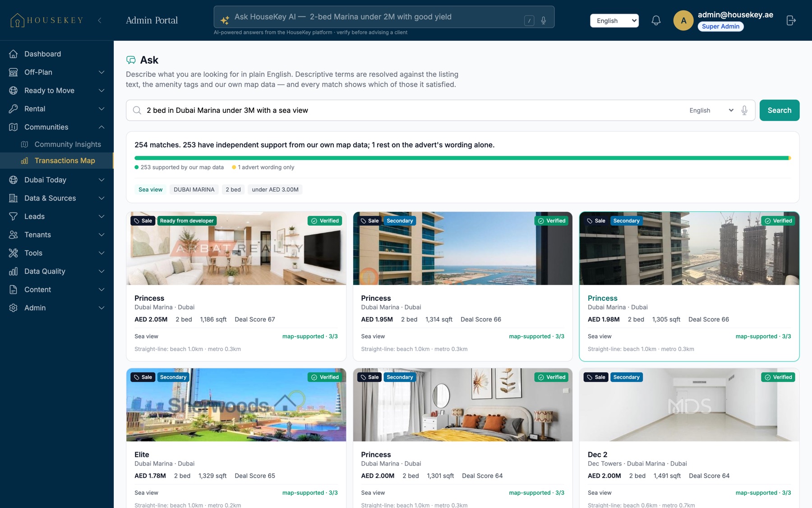
Task: Click the AI sparkle icon in top search
Action: tap(225, 20)
